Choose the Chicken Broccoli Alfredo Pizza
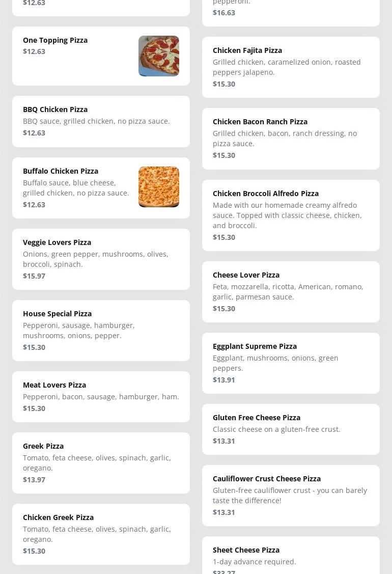Image resolution: width=392 pixels, height=574 pixels. point(291,215)
